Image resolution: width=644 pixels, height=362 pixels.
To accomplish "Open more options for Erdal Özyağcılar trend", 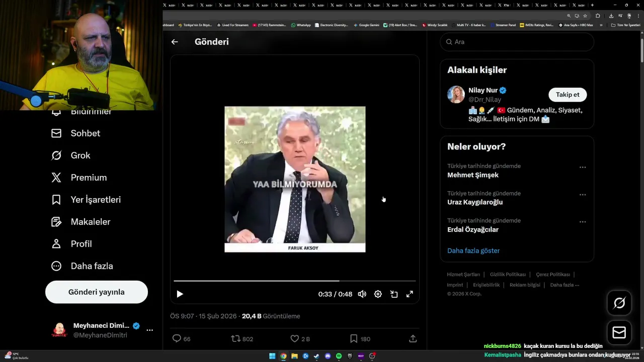I will (583, 222).
